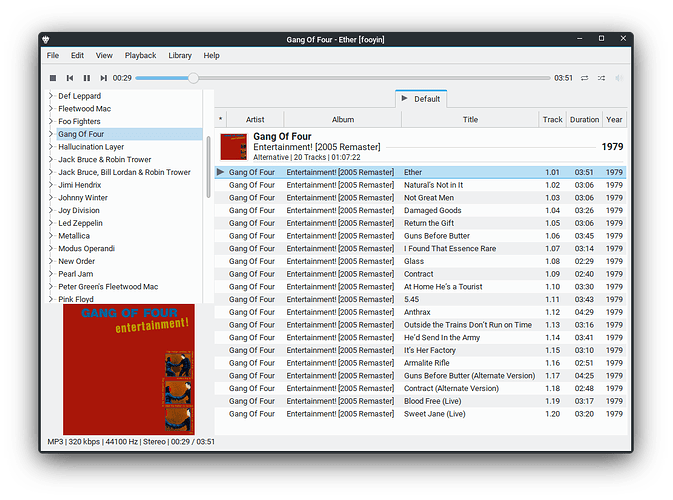The image size is (673, 500).
Task: Expand the Metallica artist node
Action: [51, 236]
